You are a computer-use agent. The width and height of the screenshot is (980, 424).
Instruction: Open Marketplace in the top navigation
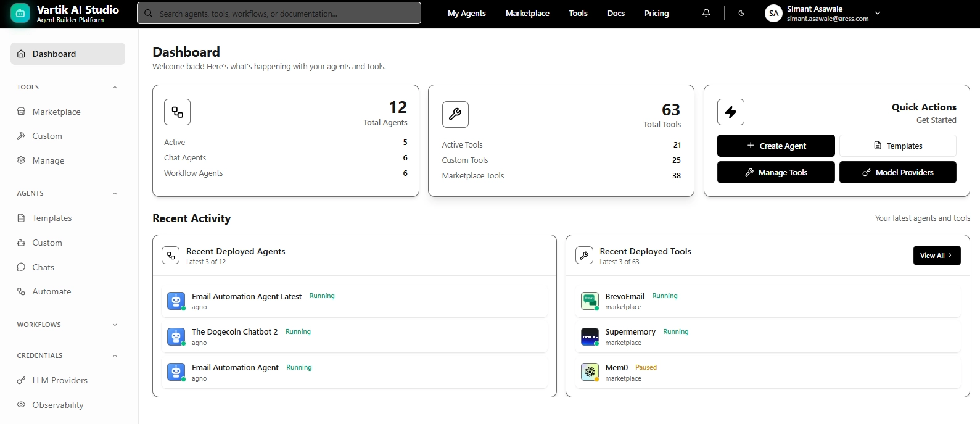click(527, 13)
